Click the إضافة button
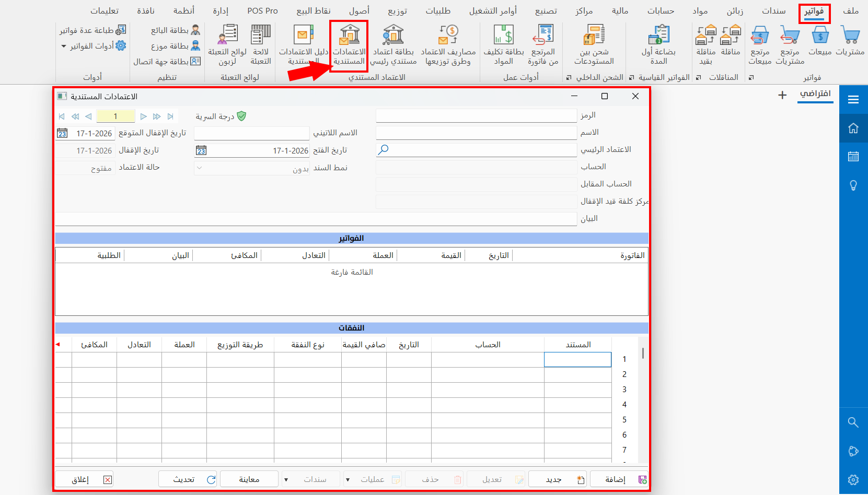Image resolution: width=868 pixels, height=495 pixels. click(x=619, y=479)
